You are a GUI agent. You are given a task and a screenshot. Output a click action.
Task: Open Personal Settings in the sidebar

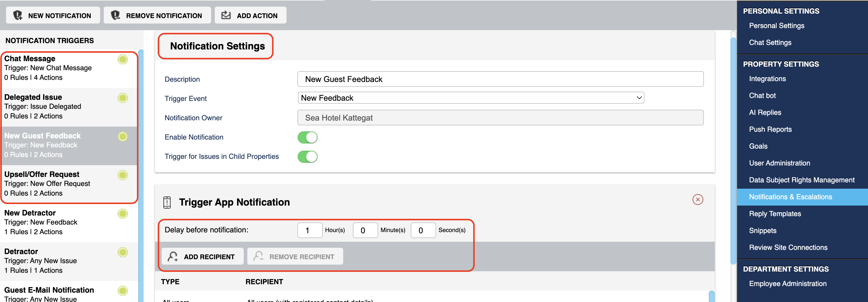coord(776,26)
